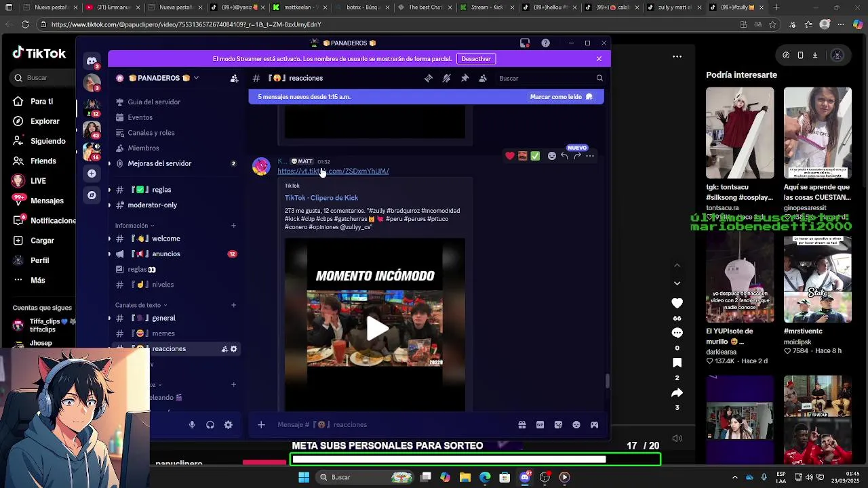The height and width of the screenshot is (488, 868).
Task: Open the TikTok - Clipero de Kick link
Action: [321, 198]
